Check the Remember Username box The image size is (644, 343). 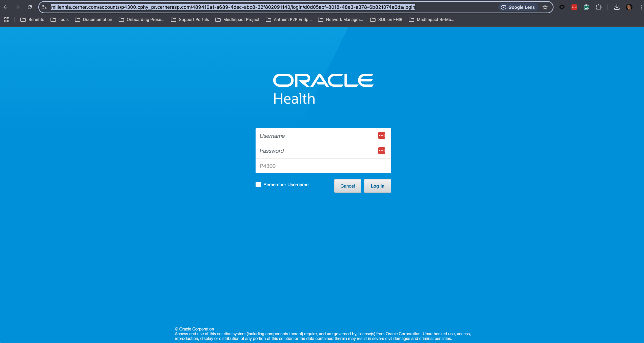[258, 185]
